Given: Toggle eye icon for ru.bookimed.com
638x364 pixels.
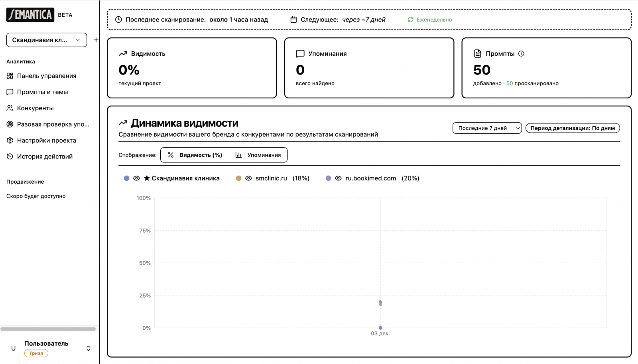Looking at the screenshot, I should [x=338, y=178].
